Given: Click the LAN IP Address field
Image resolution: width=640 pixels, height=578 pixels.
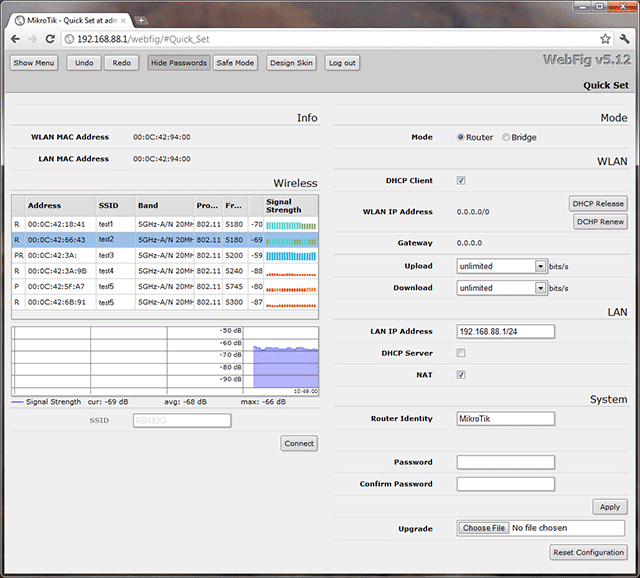Looking at the screenshot, I should tap(506, 331).
